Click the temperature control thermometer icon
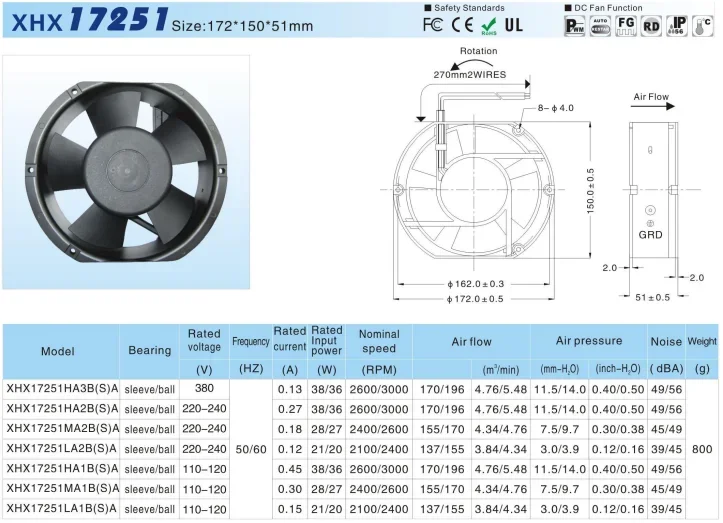723x523 pixels. click(x=704, y=24)
